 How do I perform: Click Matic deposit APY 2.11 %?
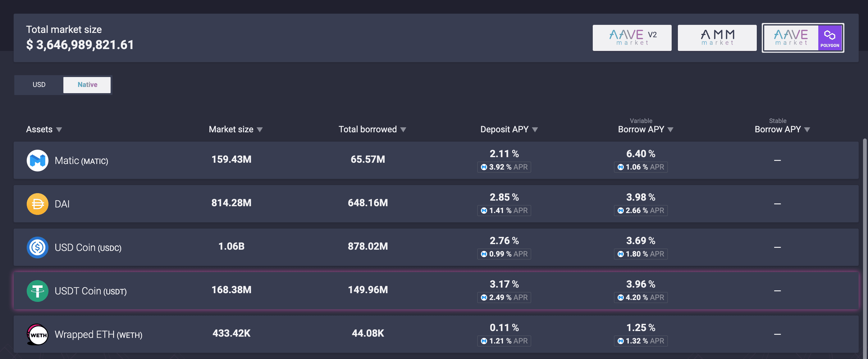click(x=504, y=154)
